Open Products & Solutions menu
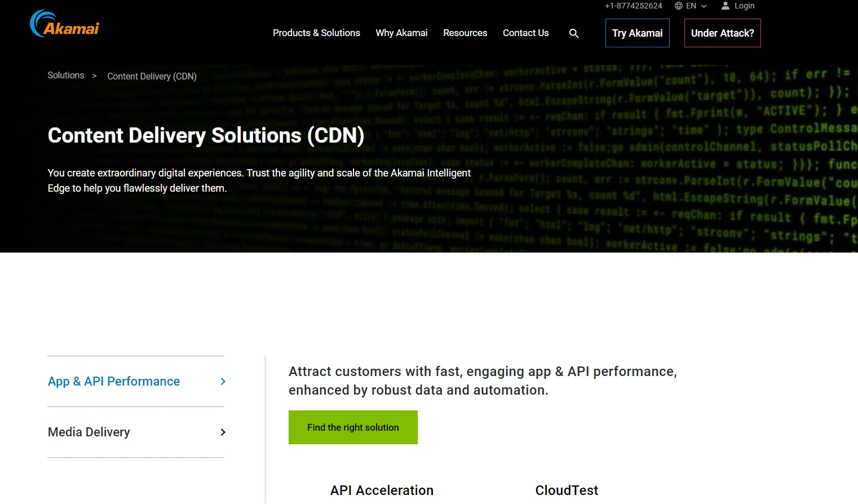Viewport: 858px width, 504px height. [x=316, y=33]
